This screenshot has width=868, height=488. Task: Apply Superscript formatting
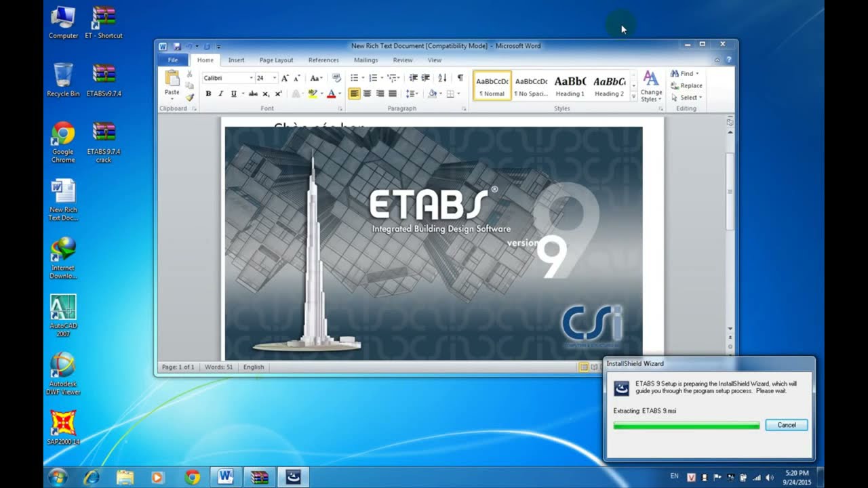click(x=278, y=94)
